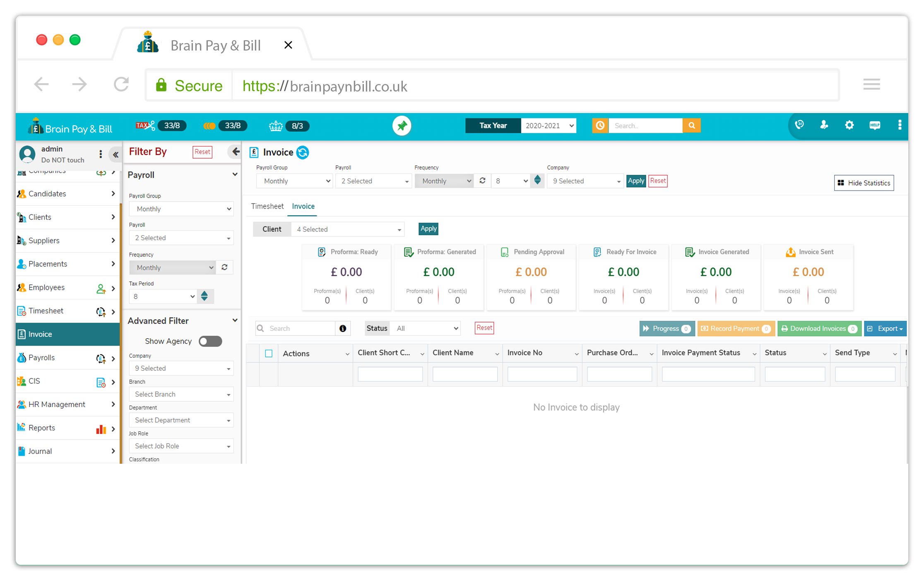Open Candidates in sidebar menu
The width and height of the screenshot is (924, 583).
click(x=68, y=194)
